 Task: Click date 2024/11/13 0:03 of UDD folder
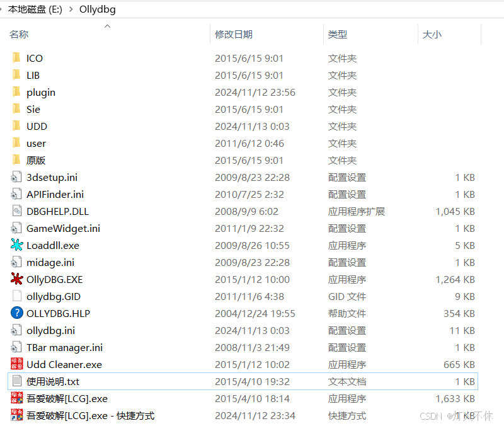(x=252, y=127)
